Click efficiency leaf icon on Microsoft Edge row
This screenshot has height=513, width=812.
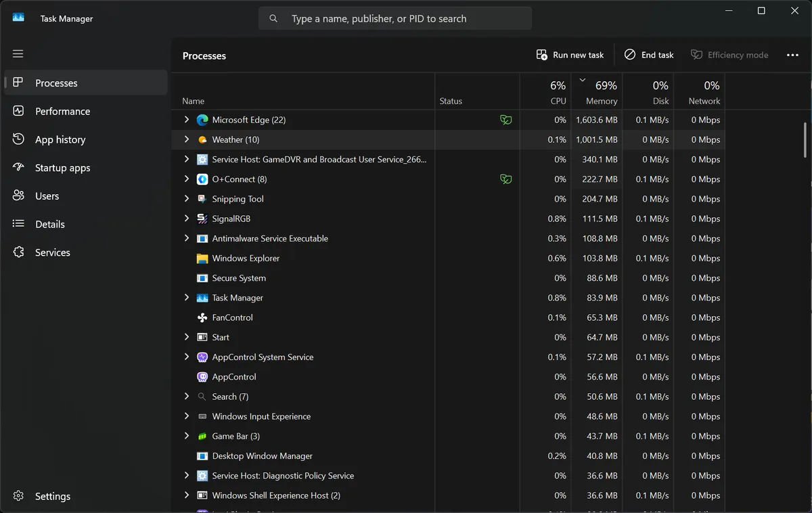click(x=505, y=120)
